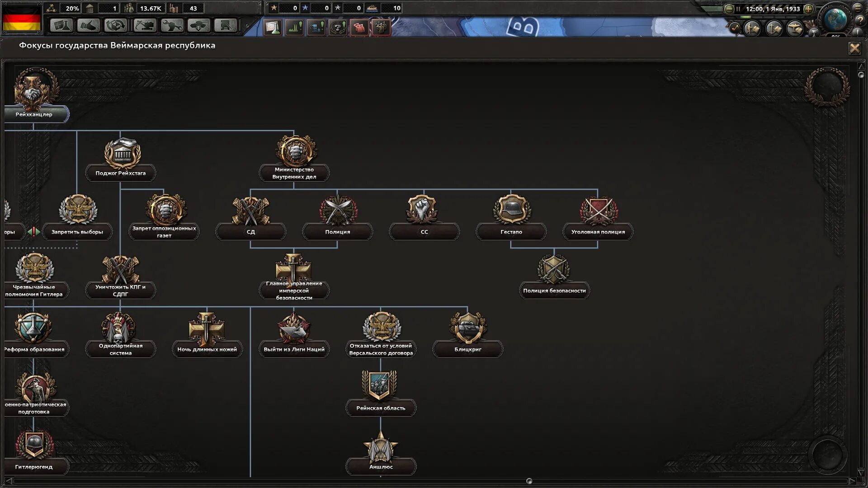Click the vertical scrollbar handle at the right
The width and height of the screenshot is (868, 488).
pyautogui.click(x=861, y=75)
